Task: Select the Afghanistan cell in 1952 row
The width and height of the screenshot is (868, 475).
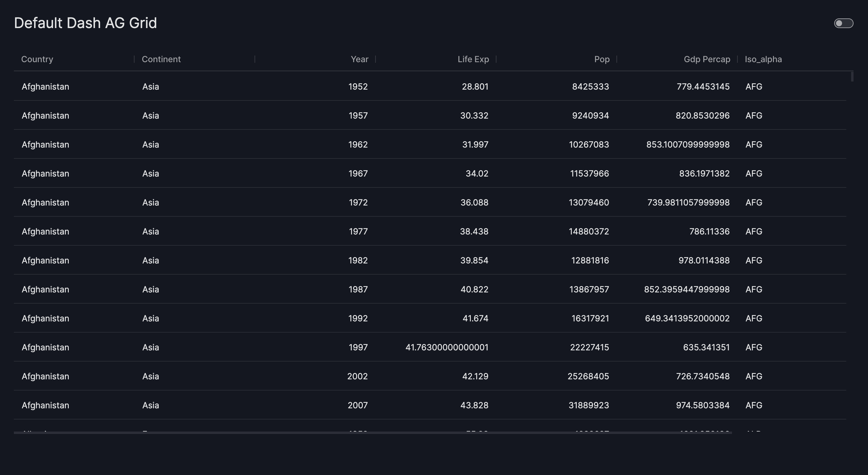Action: (x=46, y=87)
